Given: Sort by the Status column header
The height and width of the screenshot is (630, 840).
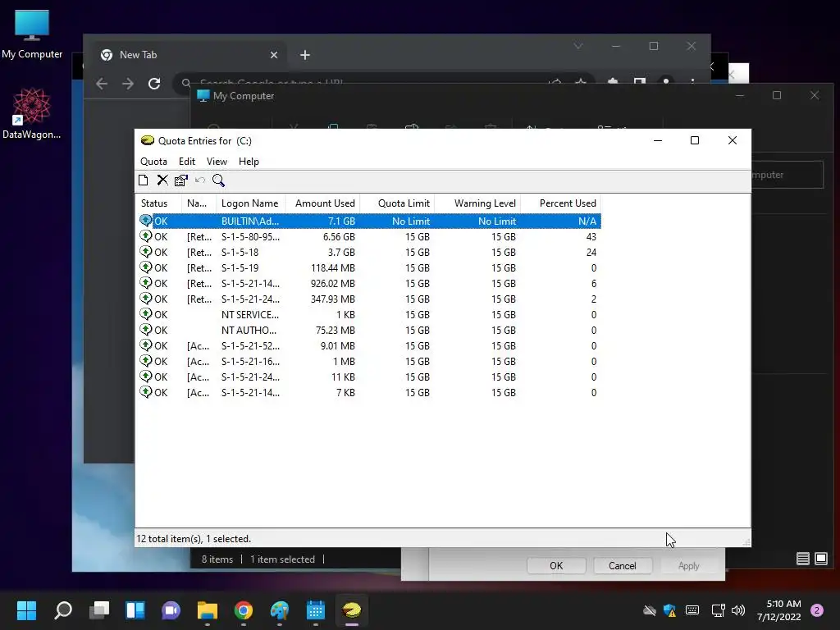Looking at the screenshot, I should point(158,203).
